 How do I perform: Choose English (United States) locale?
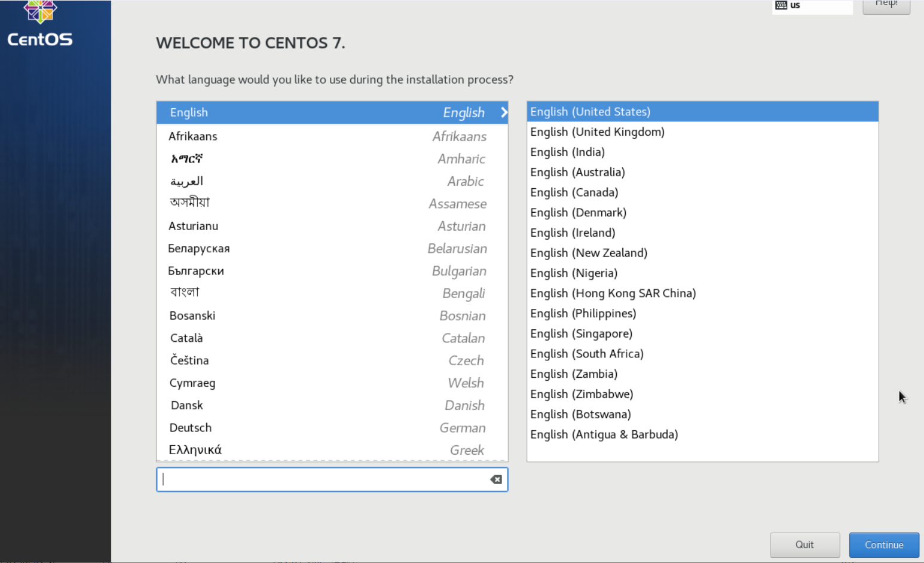pyautogui.click(x=702, y=112)
